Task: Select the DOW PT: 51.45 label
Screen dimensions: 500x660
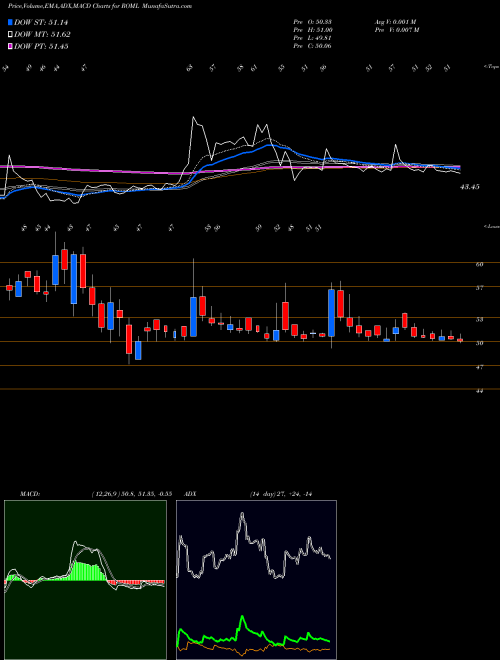Action: pos(41,47)
